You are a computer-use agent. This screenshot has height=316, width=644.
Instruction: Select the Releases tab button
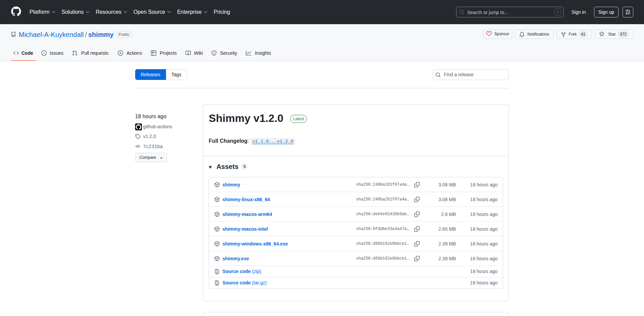(151, 75)
